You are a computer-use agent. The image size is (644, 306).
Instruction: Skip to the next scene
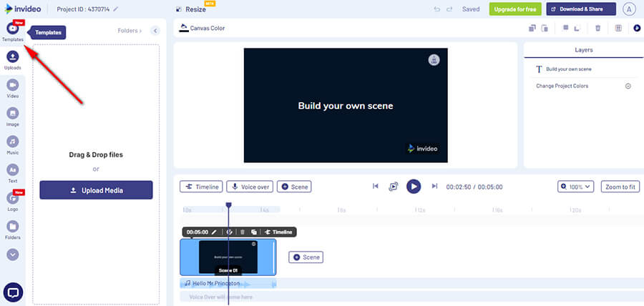(x=434, y=187)
